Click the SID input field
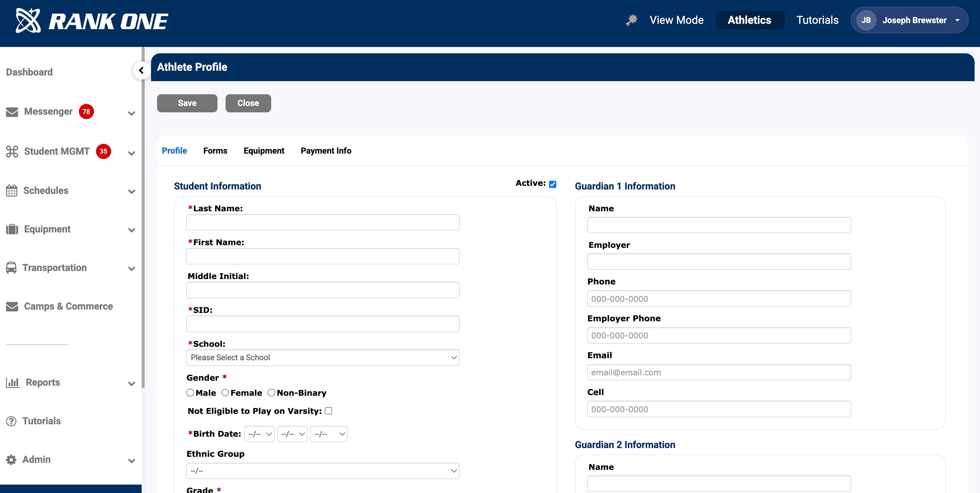 point(323,324)
